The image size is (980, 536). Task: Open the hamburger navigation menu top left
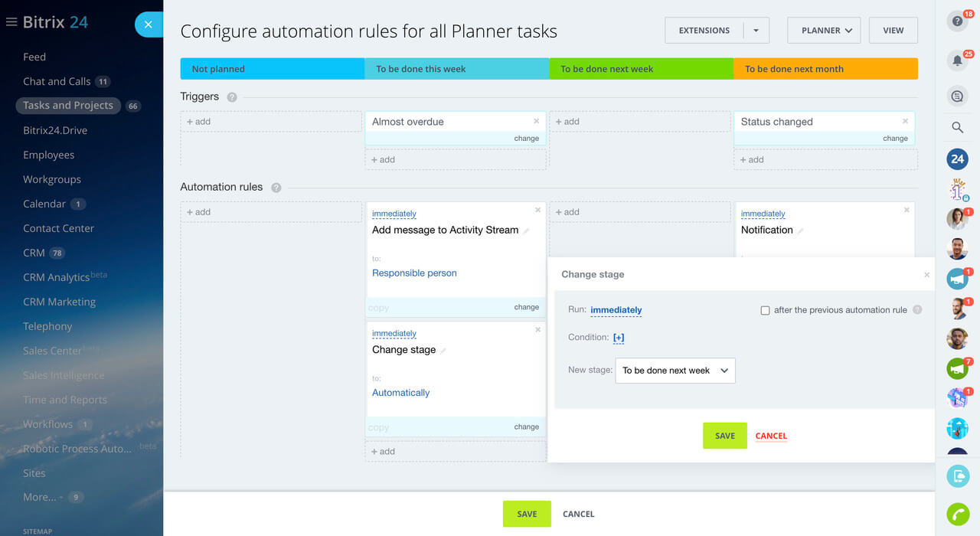click(11, 21)
